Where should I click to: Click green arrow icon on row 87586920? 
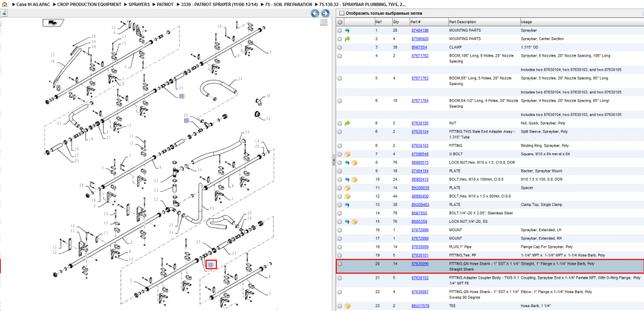point(347,39)
